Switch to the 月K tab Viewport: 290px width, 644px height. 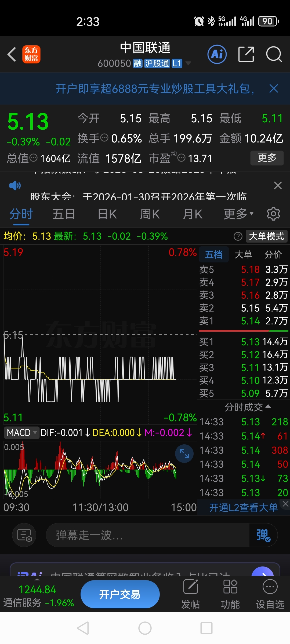[x=193, y=214]
